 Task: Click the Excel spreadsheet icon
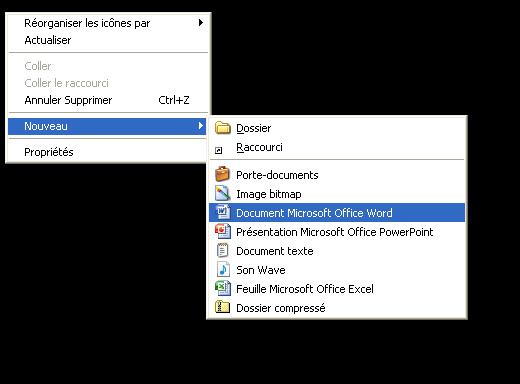click(223, 288)
